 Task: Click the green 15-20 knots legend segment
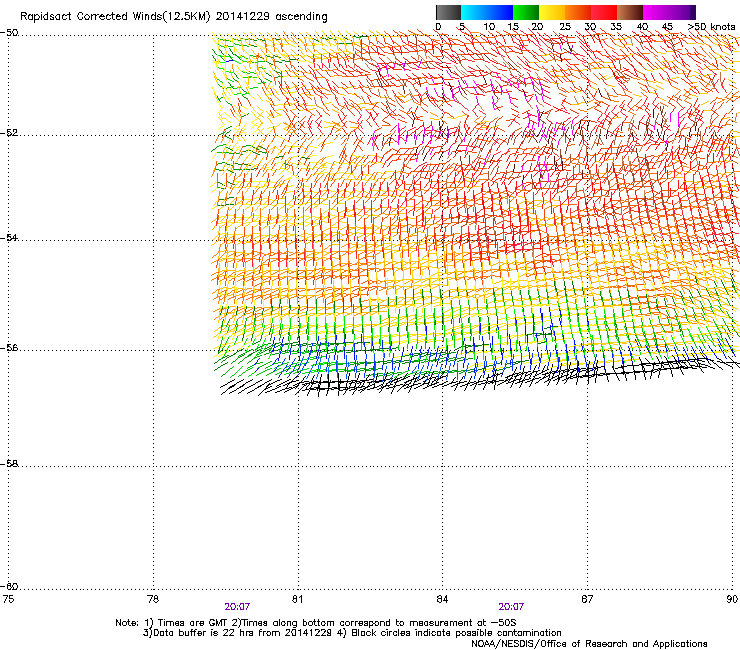pyautogui.click(x=526, y=12)
